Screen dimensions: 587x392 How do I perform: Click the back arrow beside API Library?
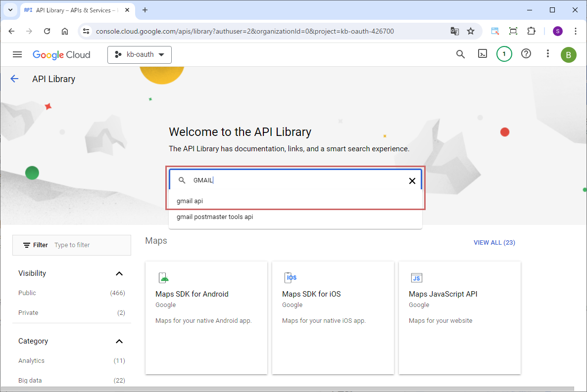14,79
